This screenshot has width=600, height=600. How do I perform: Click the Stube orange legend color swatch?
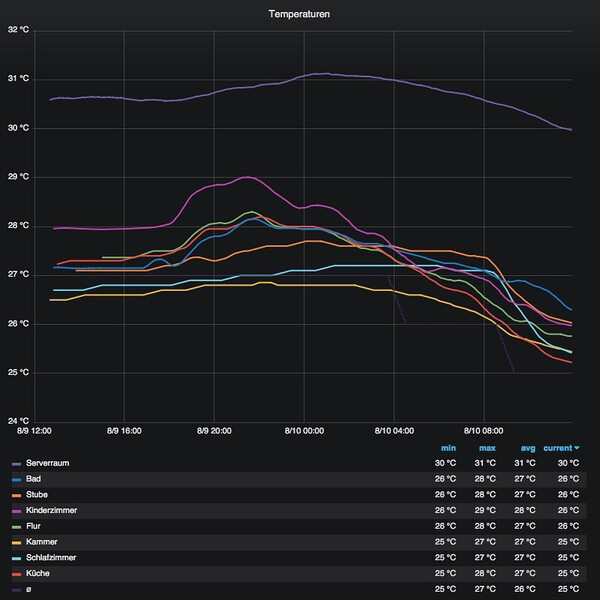[x=16, y=495]
